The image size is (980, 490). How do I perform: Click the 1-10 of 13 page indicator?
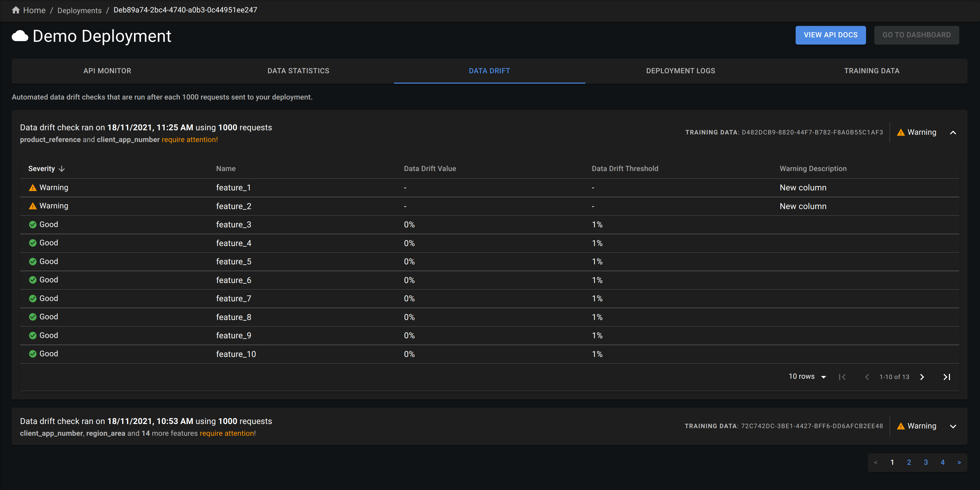click(894, 377)
